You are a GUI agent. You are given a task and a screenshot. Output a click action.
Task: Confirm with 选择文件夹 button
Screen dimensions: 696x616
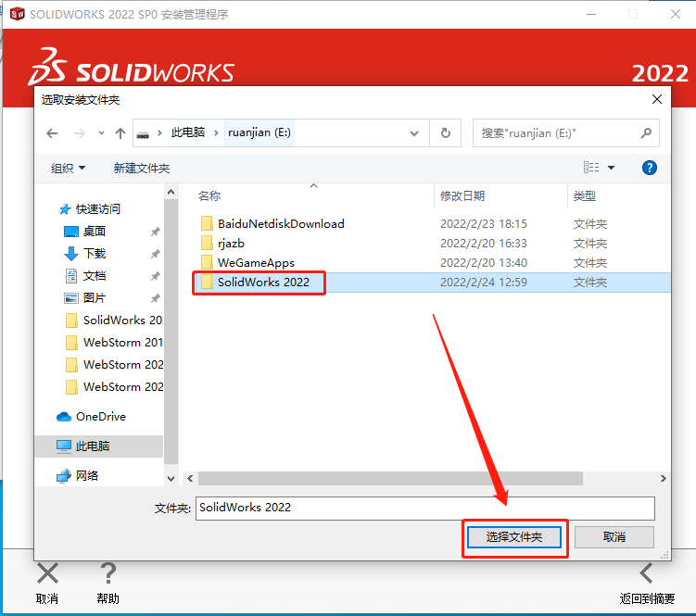click(514, 537)
